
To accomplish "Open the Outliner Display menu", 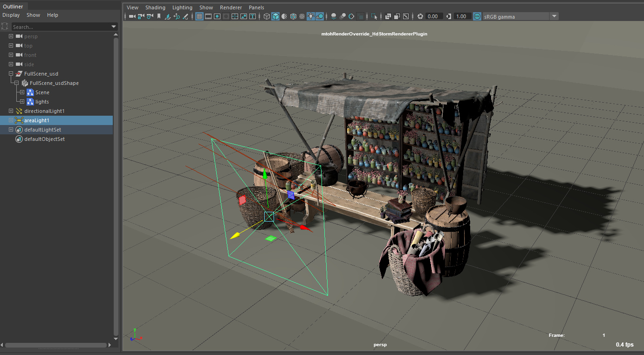I will [x=11, y=15].
